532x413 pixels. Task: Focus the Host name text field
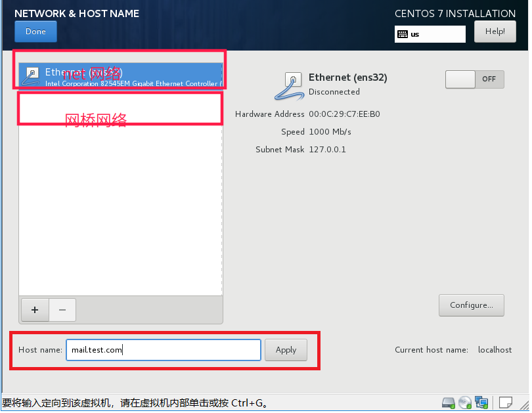pyautogui.click(x=164, y=350)
